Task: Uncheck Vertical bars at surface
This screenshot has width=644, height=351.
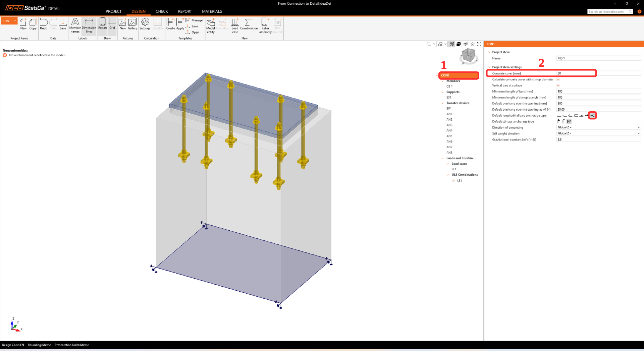Action: 558,85
